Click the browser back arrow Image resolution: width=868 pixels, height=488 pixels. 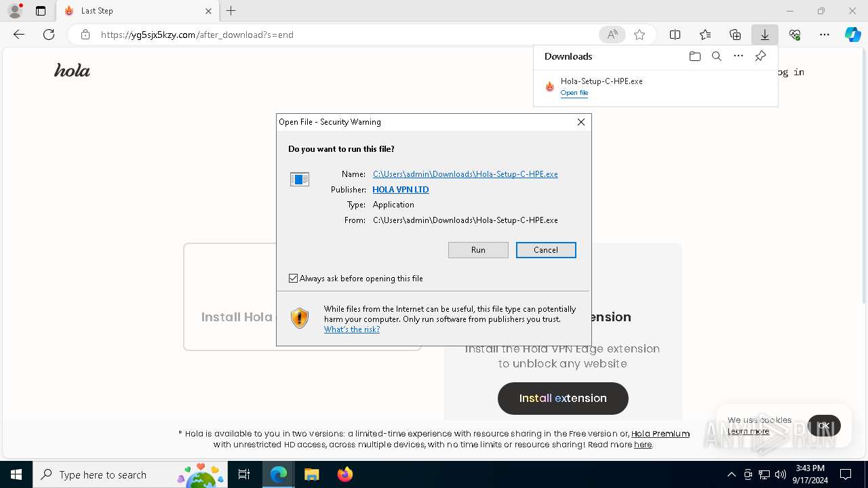click(19, 35)
